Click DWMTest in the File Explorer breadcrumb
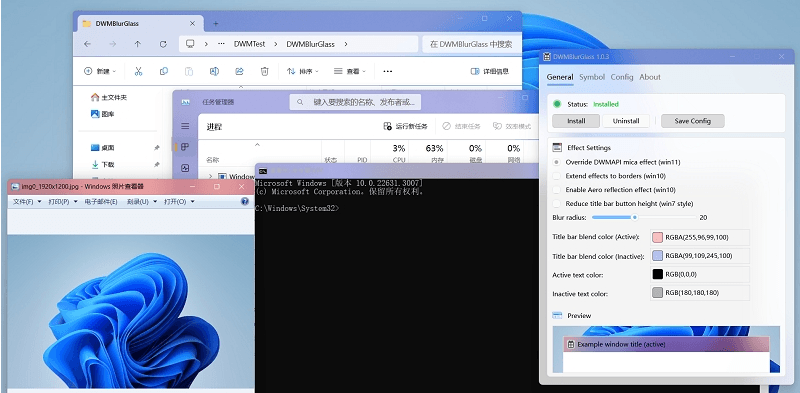 [249, 44]
